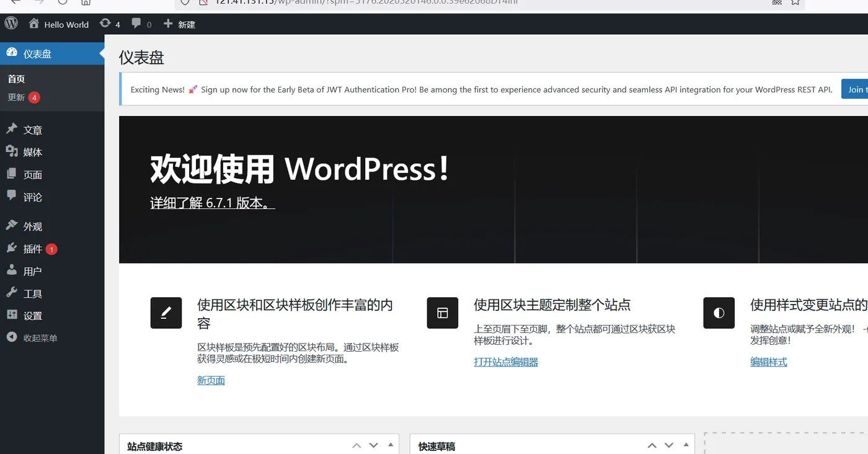The image size is (868, 454).
Task: Click the layout icon beside 使用区块主题定制整个站点
Action: [x=443, y=313]
